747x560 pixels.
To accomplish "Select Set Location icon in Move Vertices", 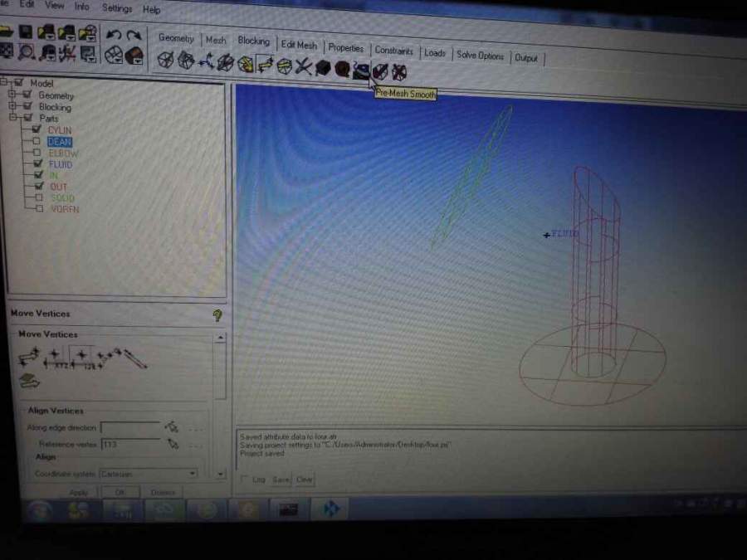I will click(x=54, y=358).
